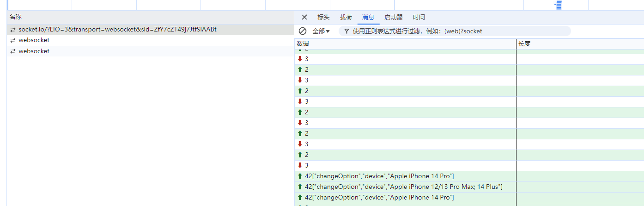This screenshot has width=644, height=206.
Task: Click the 数据 column header
Action: click(x=303, y=44)
